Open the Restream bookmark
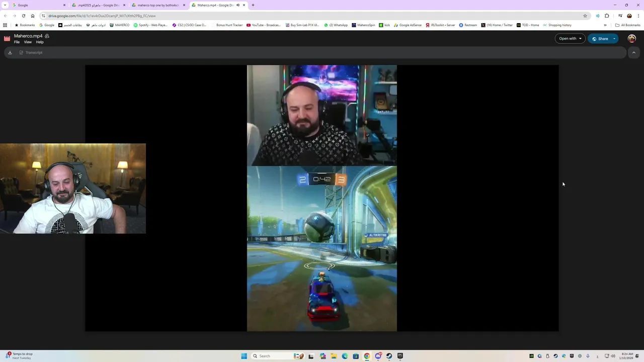Screen dimensions: 644x362 (468, 25)
